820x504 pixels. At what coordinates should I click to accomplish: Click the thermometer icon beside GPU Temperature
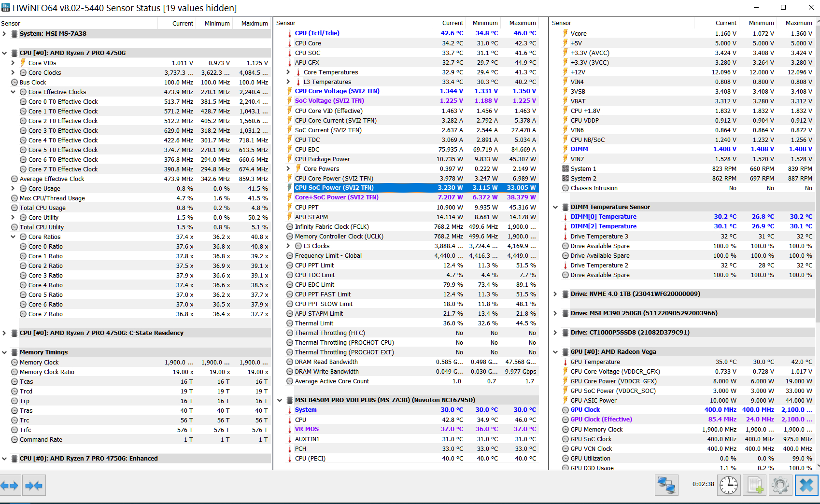(x=565, y=362)
